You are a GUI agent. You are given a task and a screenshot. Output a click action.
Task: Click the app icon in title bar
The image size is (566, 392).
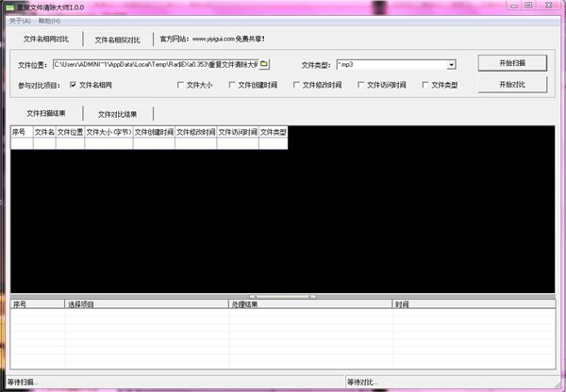point(9,8)
